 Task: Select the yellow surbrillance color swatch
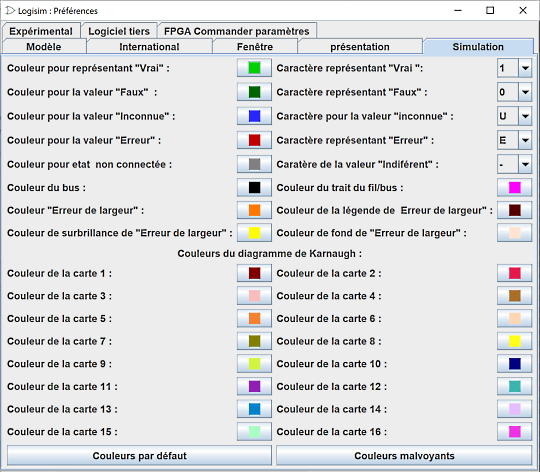coord(254,233)
